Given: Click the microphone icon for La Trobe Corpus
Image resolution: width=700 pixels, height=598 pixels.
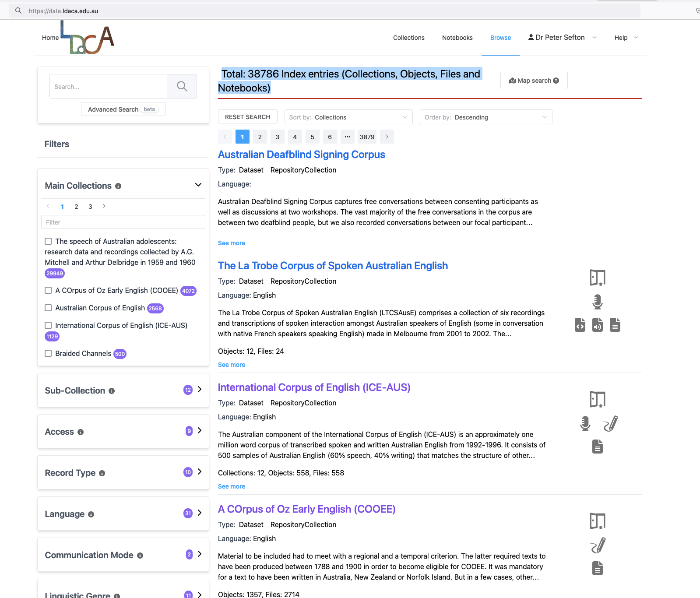Looking at the screenshot, I should [x=598, y=302].
